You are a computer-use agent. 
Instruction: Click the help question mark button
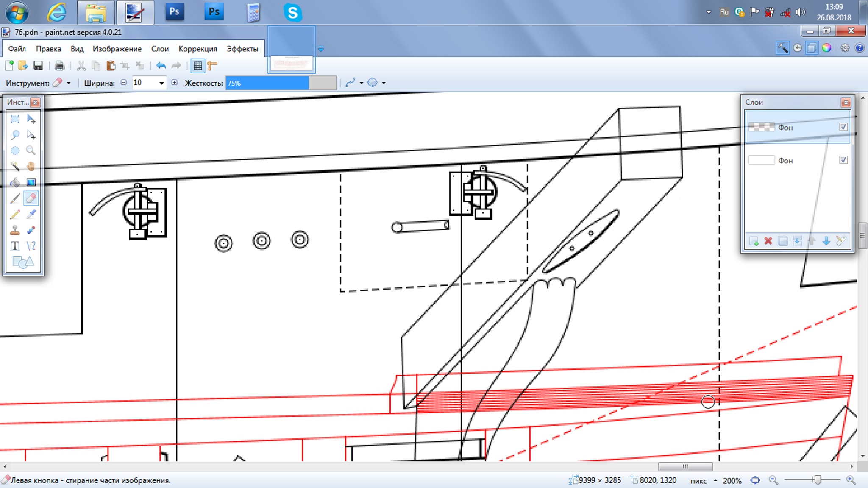(x=860, y=48)
